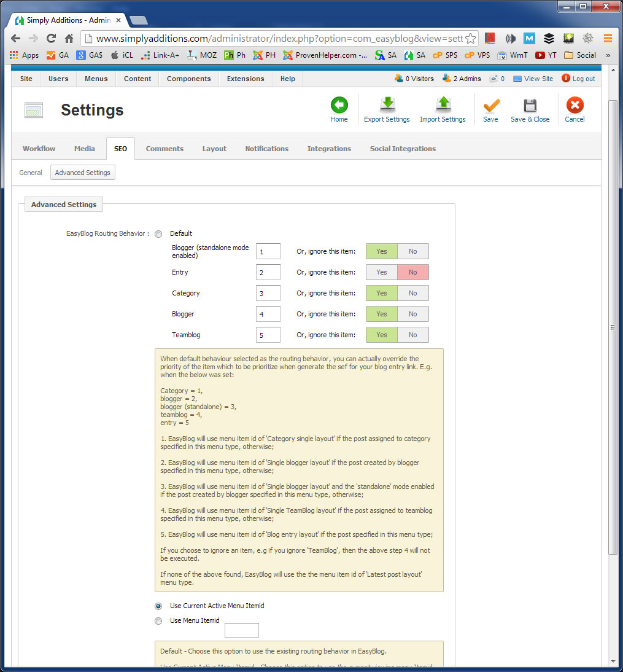Screen dimensions: 623x672
Task: Open the Social bookmarks folder
Action: [580, 55]
